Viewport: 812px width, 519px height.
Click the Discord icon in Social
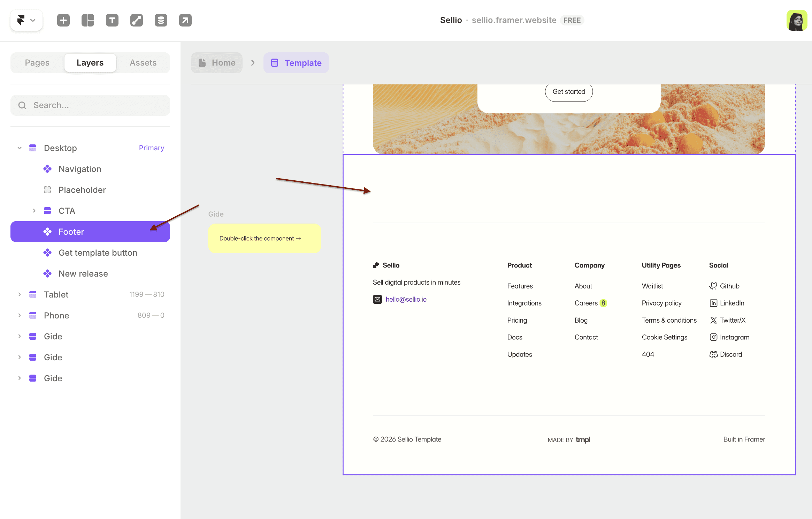point(713,354)
